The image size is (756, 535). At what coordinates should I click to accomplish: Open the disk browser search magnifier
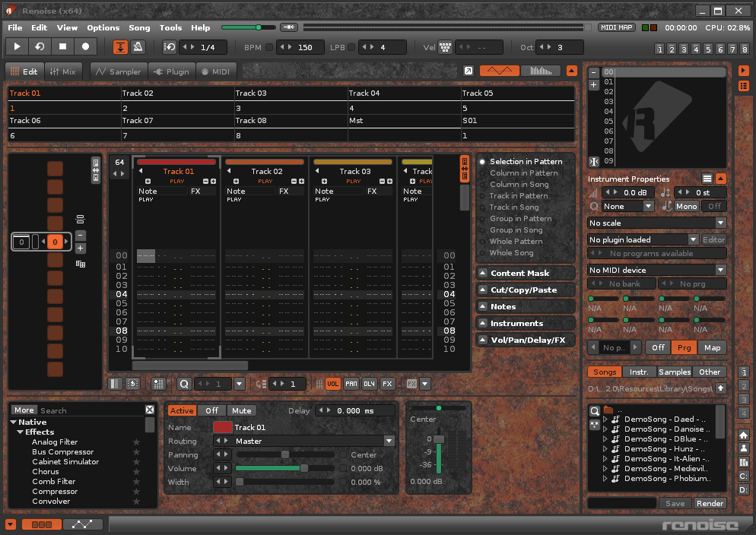[595, 411]
